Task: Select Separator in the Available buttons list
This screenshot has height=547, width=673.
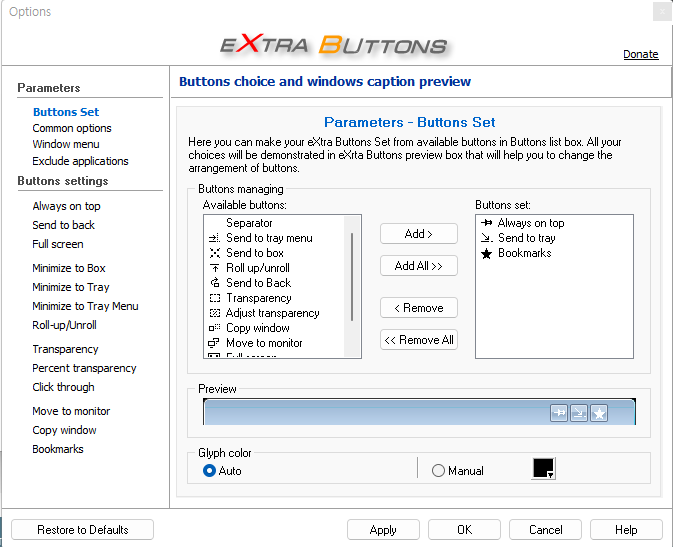Action: pos(249,223)
